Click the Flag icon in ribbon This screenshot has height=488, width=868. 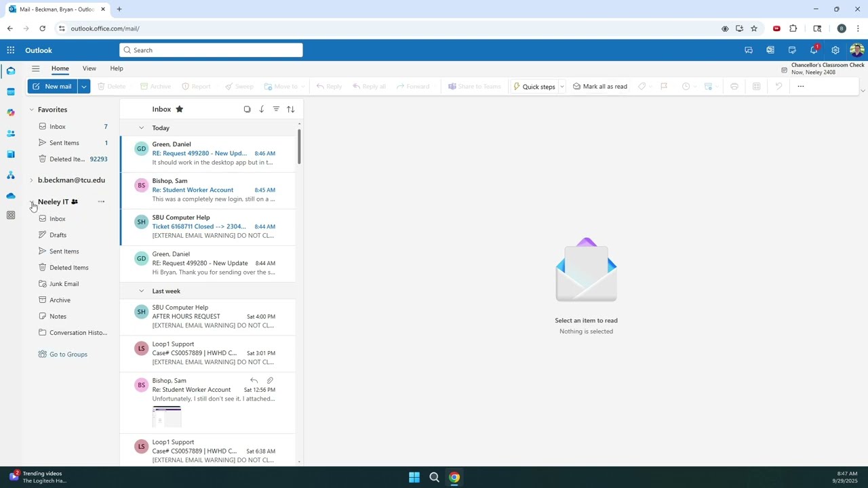664,87
